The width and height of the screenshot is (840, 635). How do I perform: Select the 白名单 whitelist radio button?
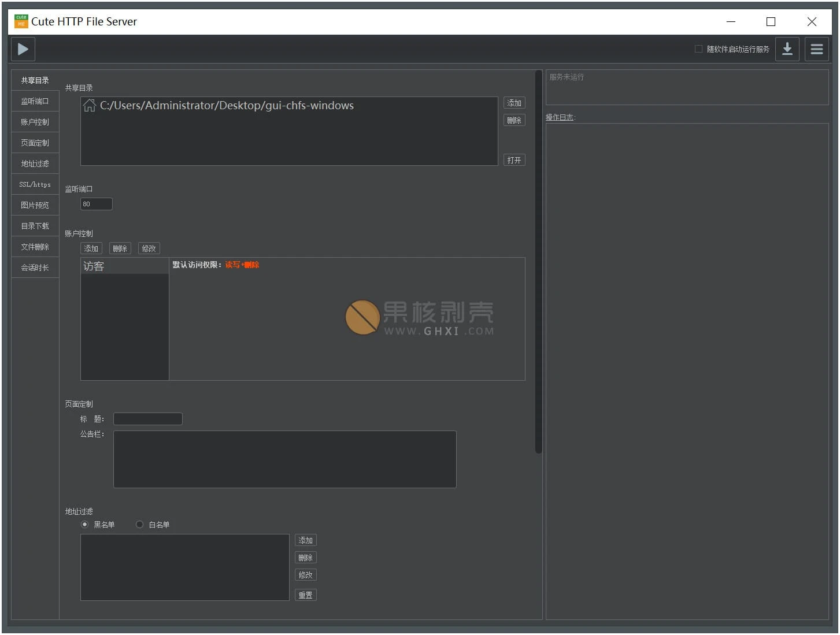click(140, 525)
